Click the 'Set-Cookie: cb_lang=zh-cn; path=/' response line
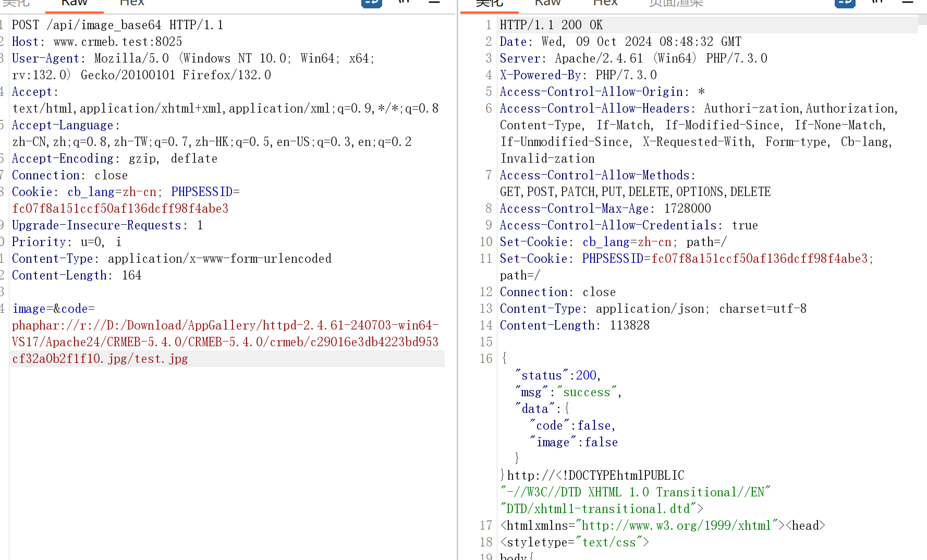Image resolution: width=927 pixels, height=560 pixels. [x=613, y=242]
